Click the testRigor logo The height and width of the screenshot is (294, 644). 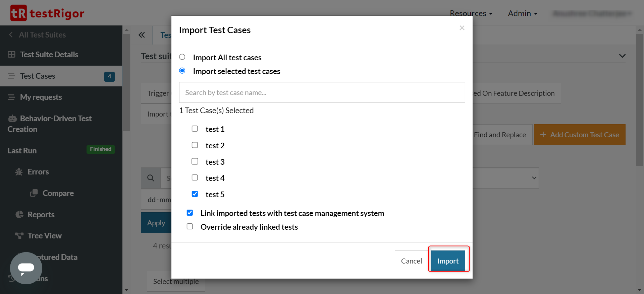47,13
